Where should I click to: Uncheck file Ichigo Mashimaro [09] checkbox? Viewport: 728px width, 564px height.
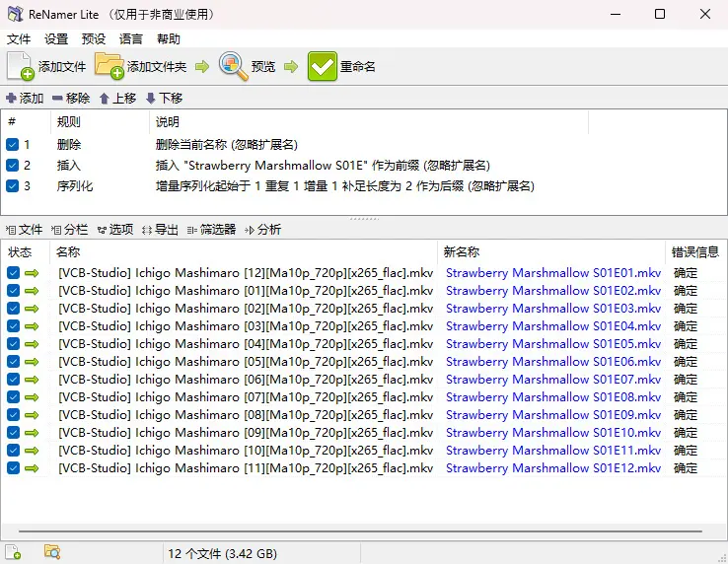click(13, 433)
